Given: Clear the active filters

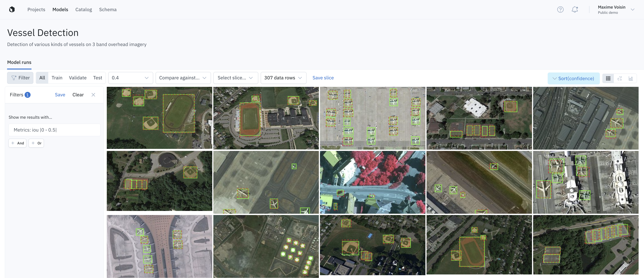Looking at the screenshot, I should pos(78,95).
